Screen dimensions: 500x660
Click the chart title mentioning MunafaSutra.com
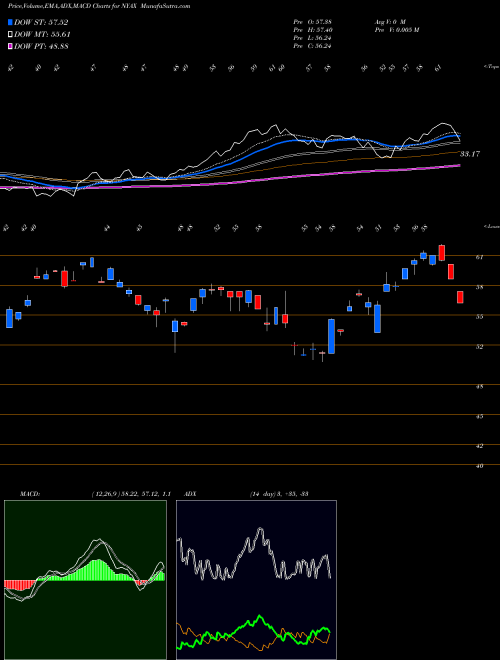[x=99, y=6]
